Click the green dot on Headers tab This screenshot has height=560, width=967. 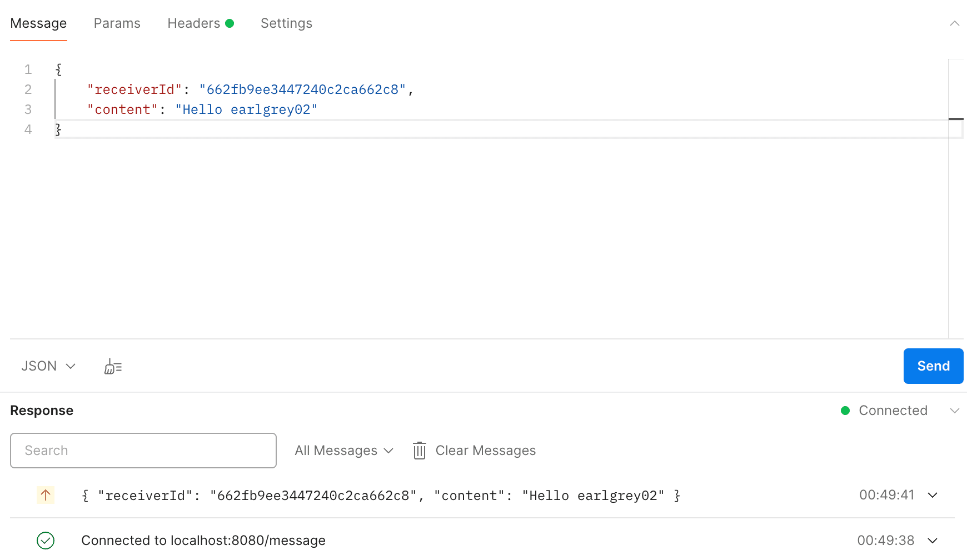click(x=230, y=23)
